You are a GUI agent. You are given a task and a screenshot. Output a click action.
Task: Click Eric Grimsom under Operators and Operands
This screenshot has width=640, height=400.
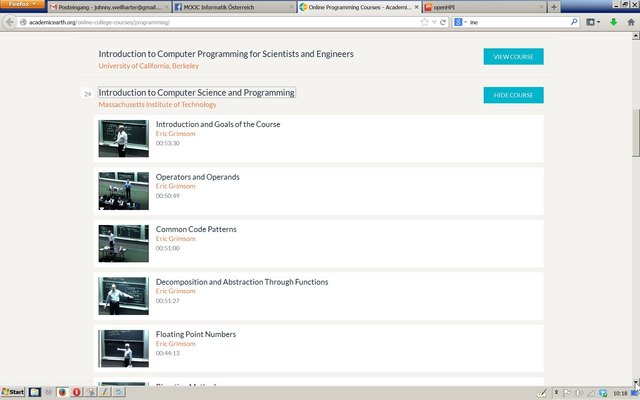[176, 186]
